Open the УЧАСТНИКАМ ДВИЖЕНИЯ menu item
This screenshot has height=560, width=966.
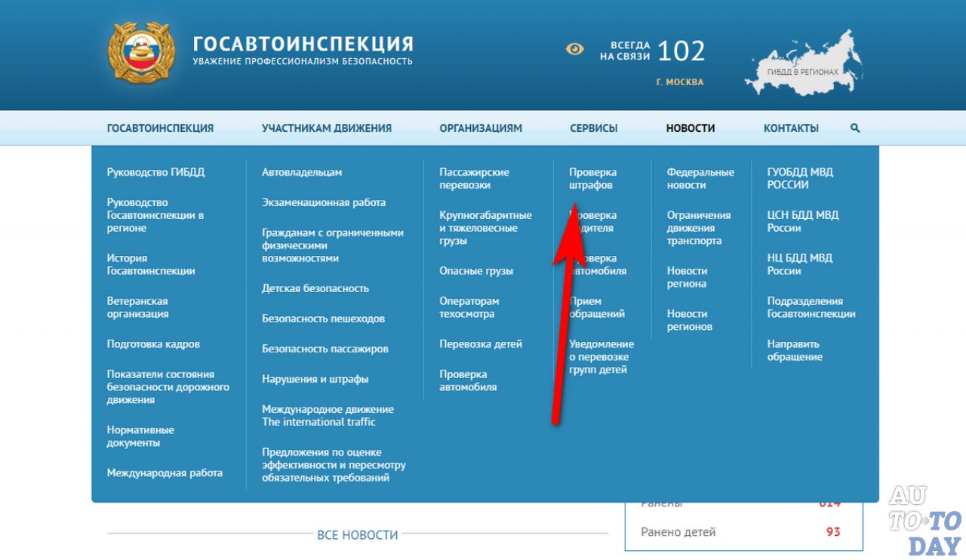[327, 128]
